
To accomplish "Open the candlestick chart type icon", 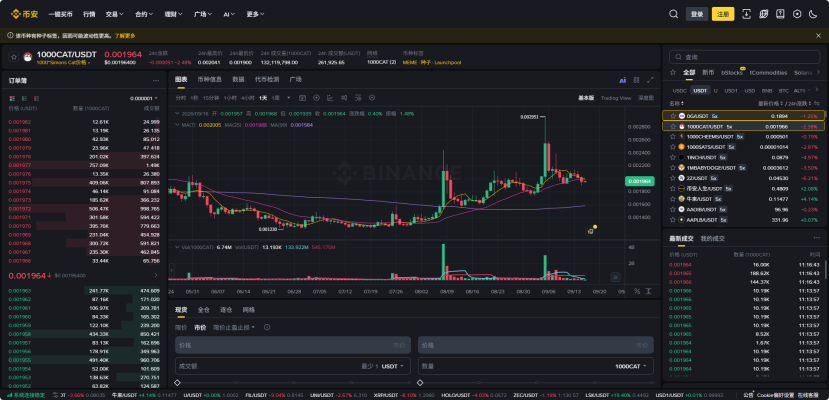I will [302, 98].
